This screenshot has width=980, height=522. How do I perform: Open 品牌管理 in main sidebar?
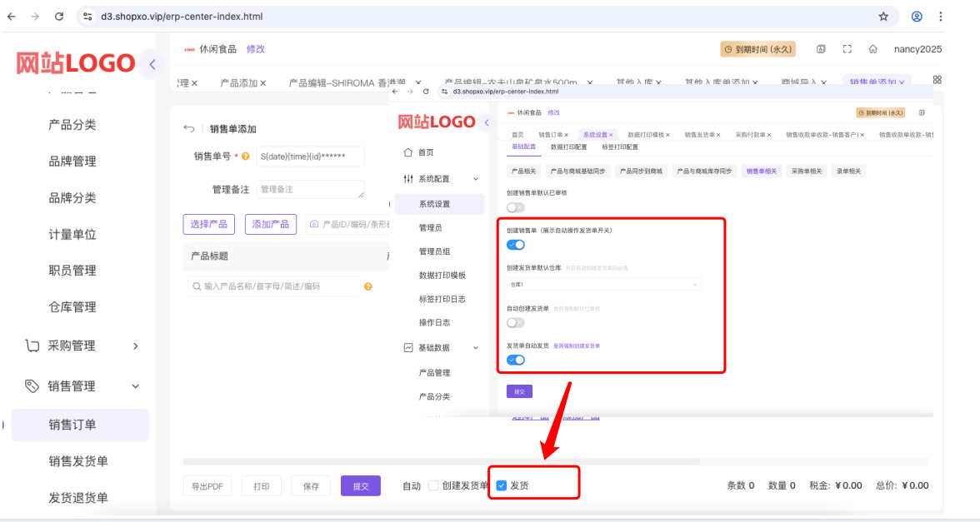point(72,162)
